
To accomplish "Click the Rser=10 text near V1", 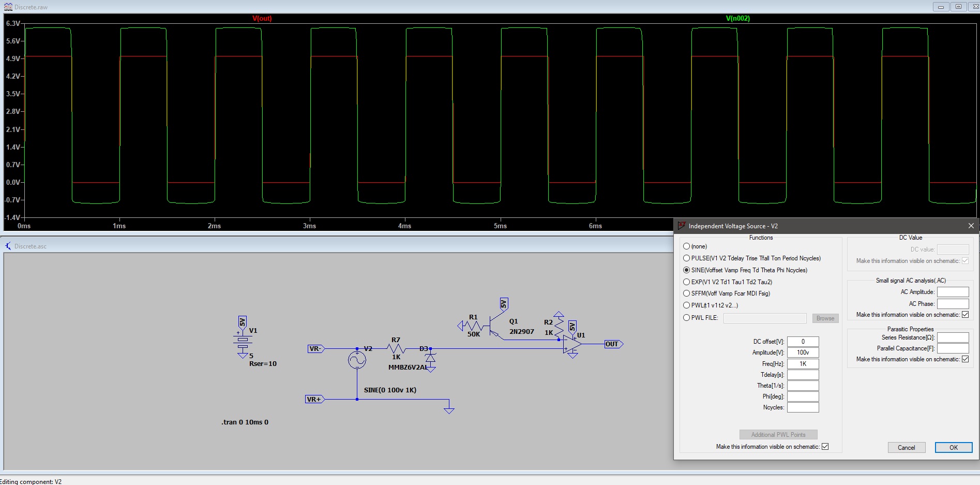I will pos(263,364).
